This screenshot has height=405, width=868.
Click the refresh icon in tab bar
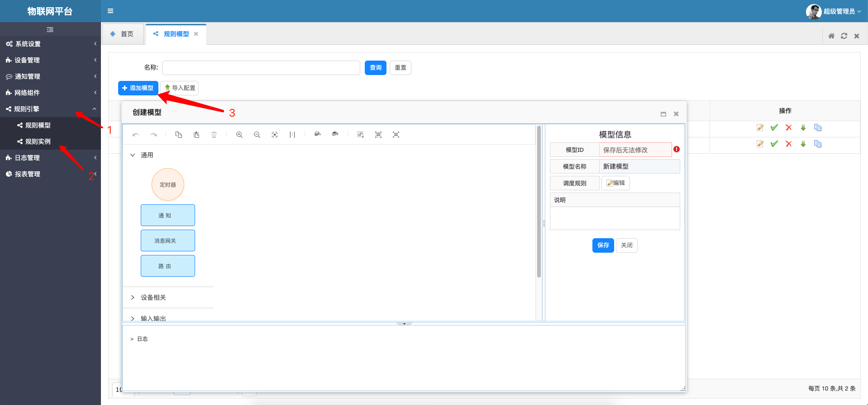pyautogui.click(x=844, y=36)
